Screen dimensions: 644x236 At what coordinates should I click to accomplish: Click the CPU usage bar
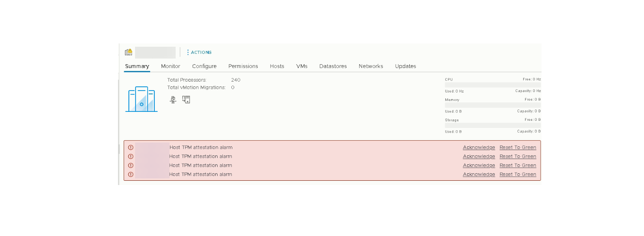pos(492,85)
